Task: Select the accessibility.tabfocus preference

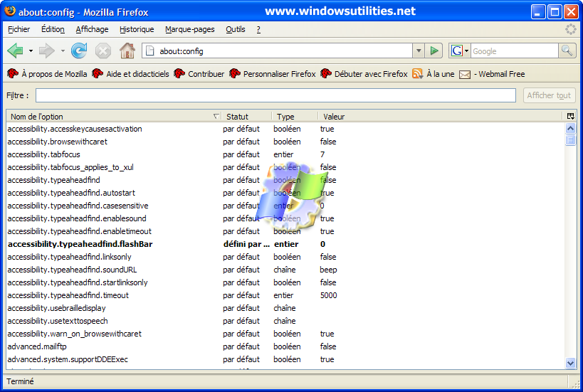Action: click(285, 154)
